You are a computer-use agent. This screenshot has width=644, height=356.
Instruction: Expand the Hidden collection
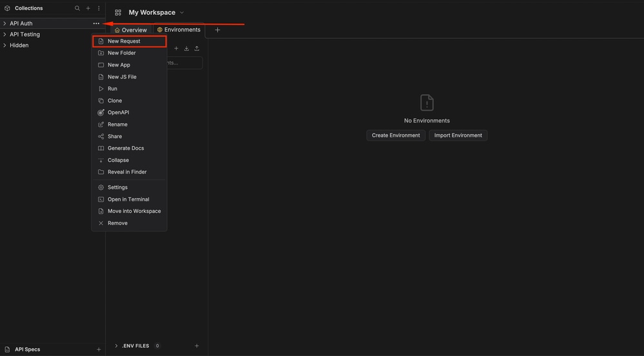point(5,45)
